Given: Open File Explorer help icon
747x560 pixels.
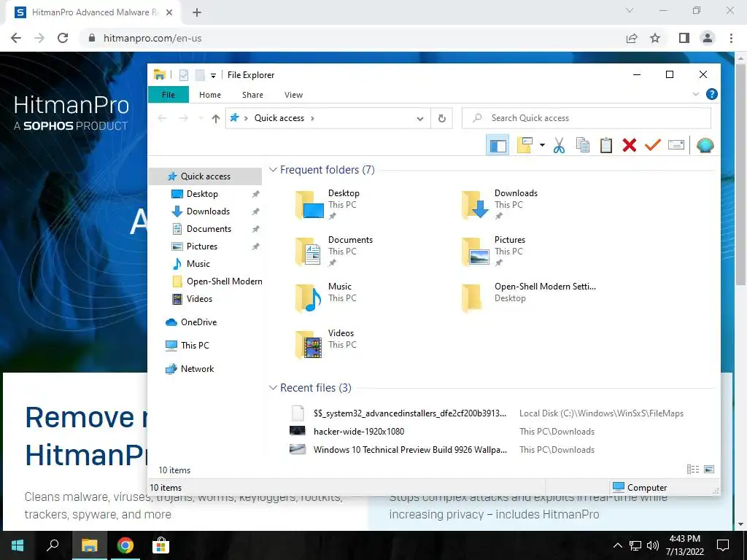Looking at the screenshot, I should 712,94.
